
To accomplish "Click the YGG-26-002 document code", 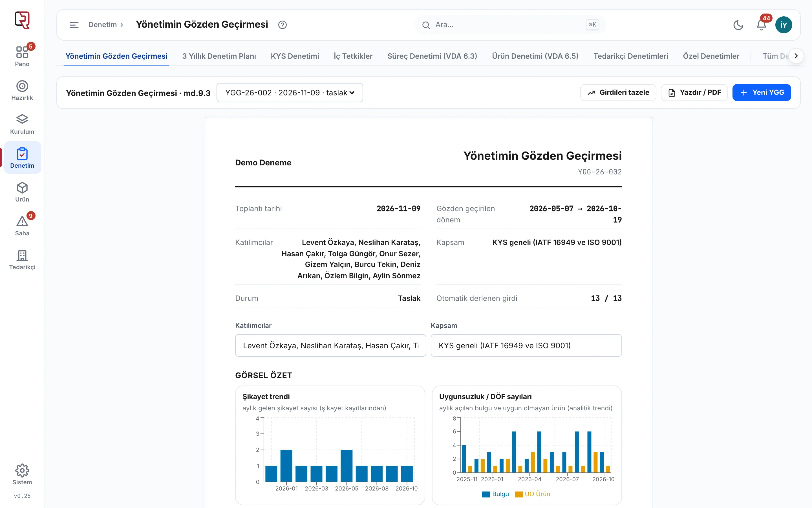I will click(600, 172).
